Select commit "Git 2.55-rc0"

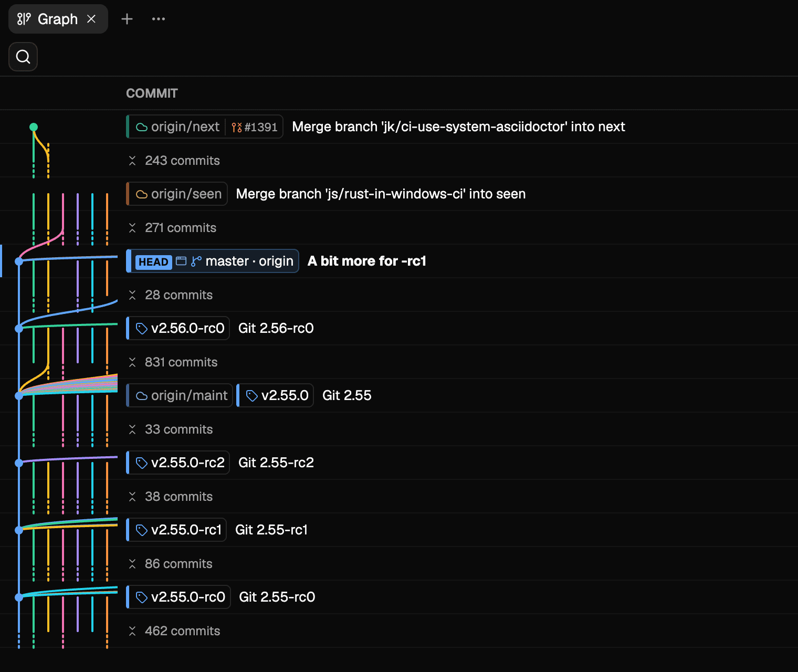point(277,597)
